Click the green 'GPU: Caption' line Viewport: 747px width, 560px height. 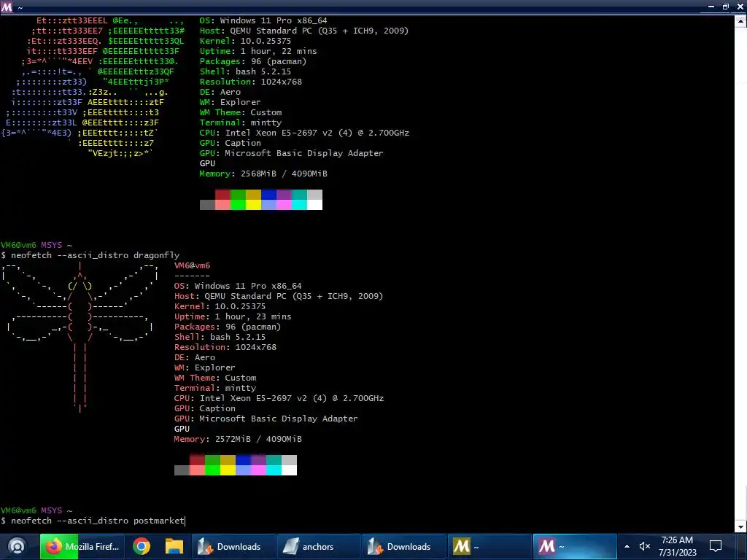pyautogui.click(x=230, y=144)
